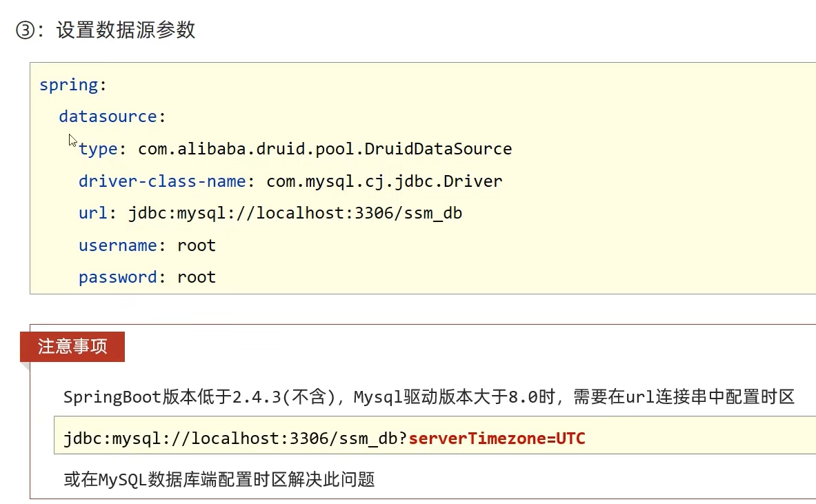Select the DruidDataSource class value
Screen dimensions: 816x504
point(325,149)
